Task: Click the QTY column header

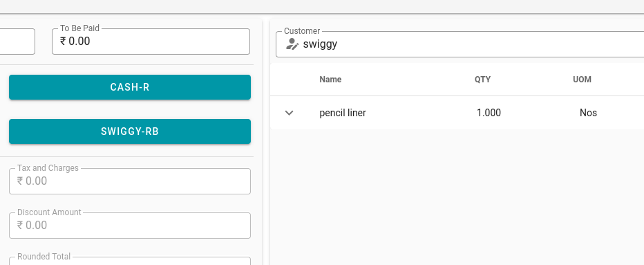Action: [x=482, y=80]
